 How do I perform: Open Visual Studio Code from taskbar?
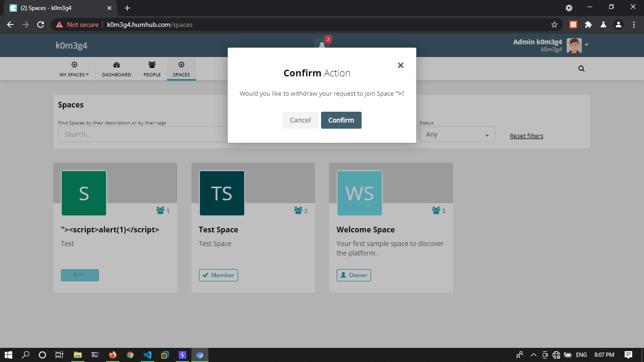pos(147,355)
